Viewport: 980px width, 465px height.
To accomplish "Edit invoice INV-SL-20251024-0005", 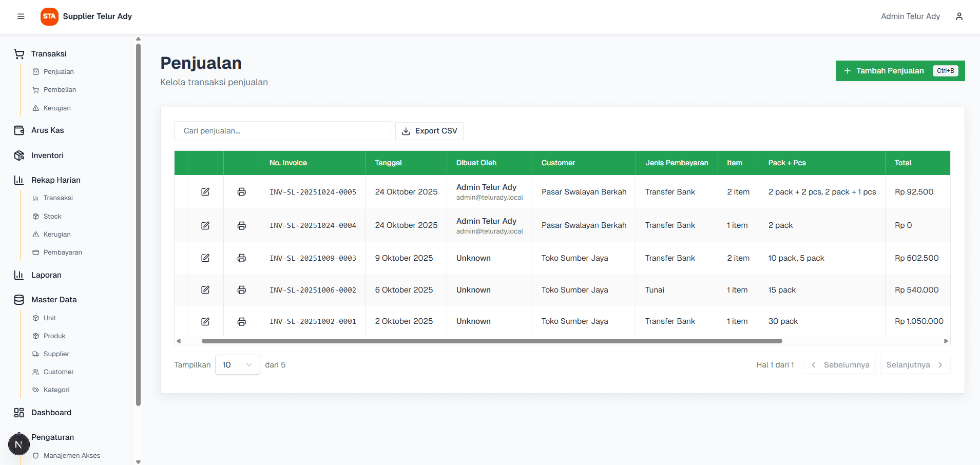I will coord(205,192).
